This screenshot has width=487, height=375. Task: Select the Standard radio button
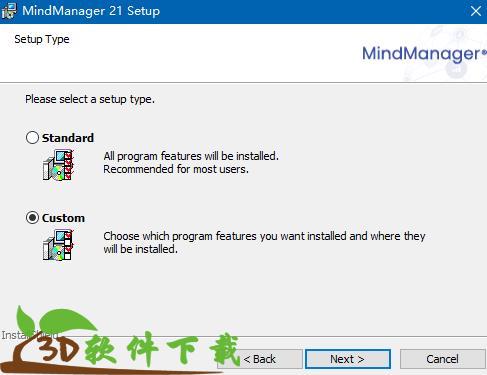(x=32, y=138)
